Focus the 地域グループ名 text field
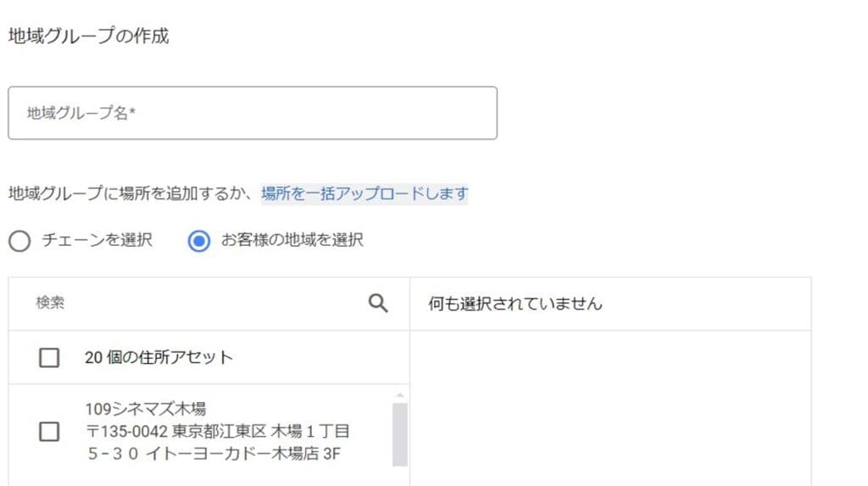Viewport: 868px width, 486px height. pos(253,113)
